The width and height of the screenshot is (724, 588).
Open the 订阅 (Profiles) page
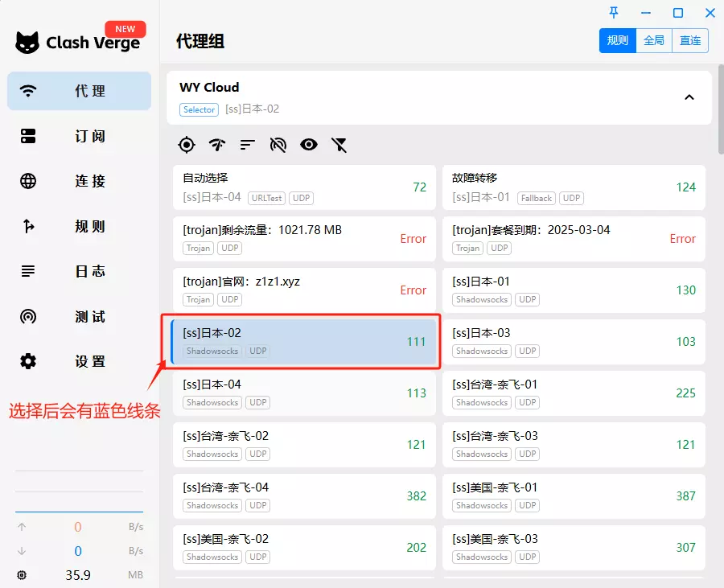pos(80,136)
